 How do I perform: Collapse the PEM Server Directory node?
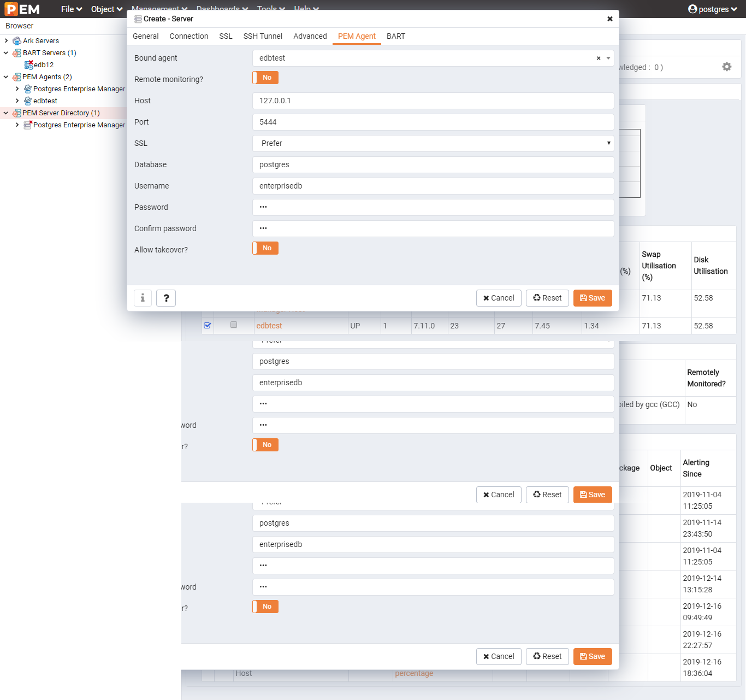tap(6, 113)
